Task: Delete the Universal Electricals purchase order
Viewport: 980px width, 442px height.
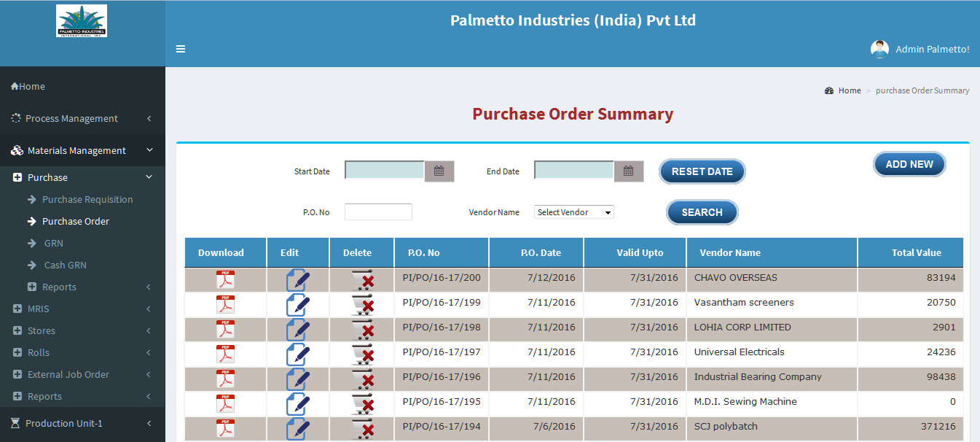Action: pyautogui.click(x=363, y=355)
